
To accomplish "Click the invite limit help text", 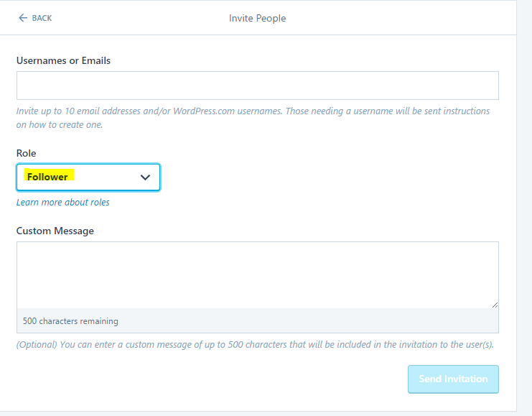I will click(x=253, y=111).
